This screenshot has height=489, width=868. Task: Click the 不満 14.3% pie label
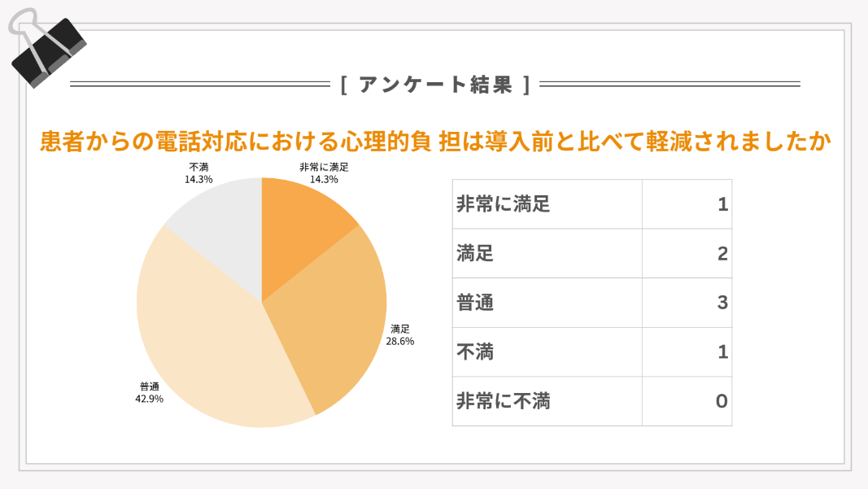click(x=198, y=173)
